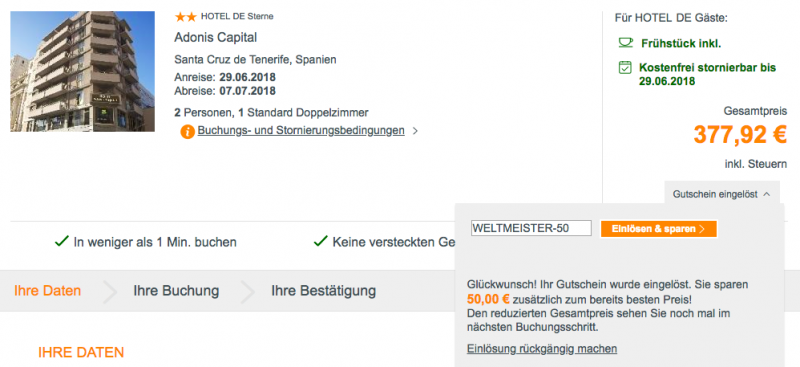Click the calendar check cancellation icon
The image size is (800, 367).
[625, 67]
